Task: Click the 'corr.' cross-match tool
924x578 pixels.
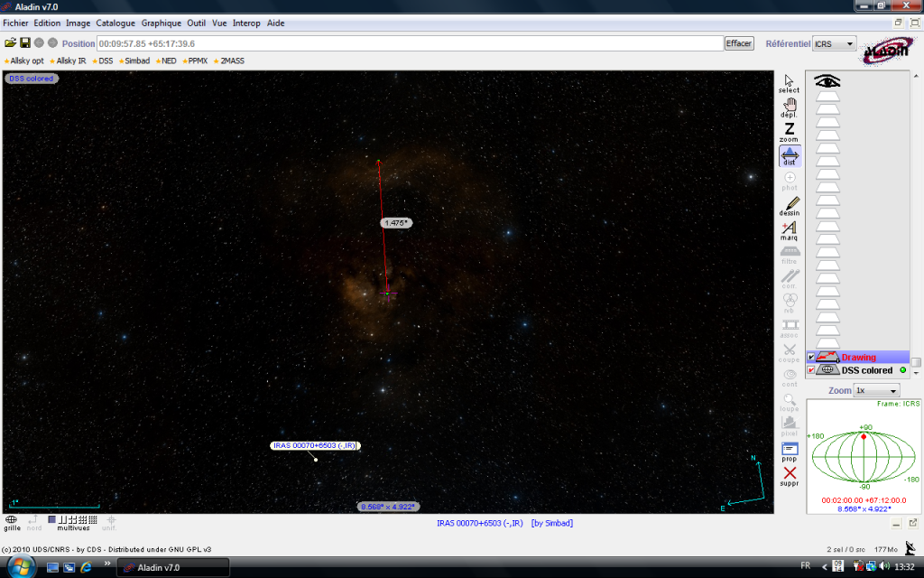Action: click(790, 279)
